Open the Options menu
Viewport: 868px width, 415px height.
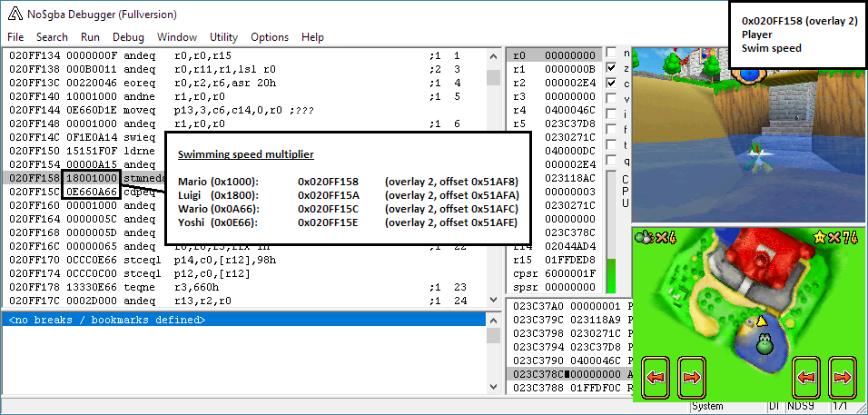[270, 37]
